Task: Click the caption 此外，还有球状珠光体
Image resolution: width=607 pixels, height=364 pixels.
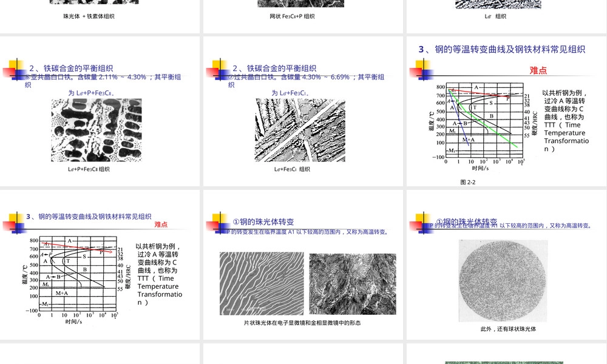Action: [508, 329]
